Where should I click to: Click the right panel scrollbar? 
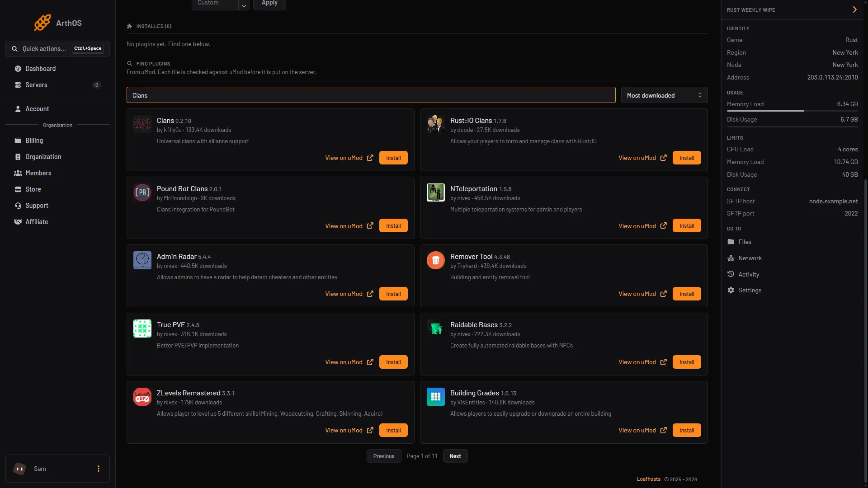tap(866, 330)
